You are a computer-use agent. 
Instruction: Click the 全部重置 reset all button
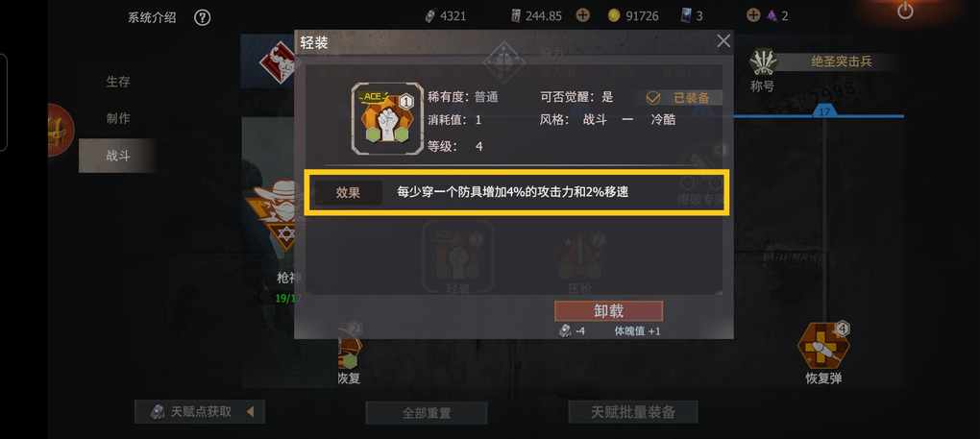pyautogui.click(x=427, y=413)
